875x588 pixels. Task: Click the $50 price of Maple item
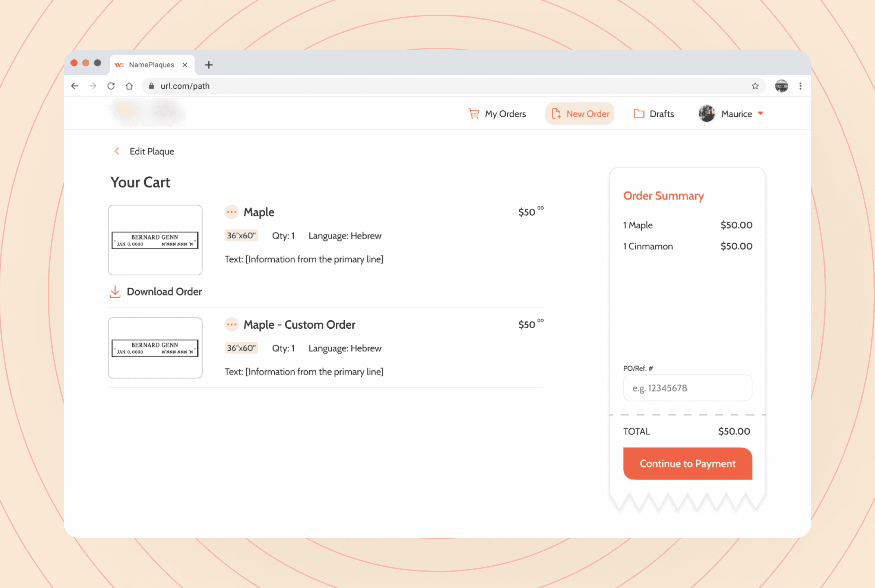coord(531,212)
